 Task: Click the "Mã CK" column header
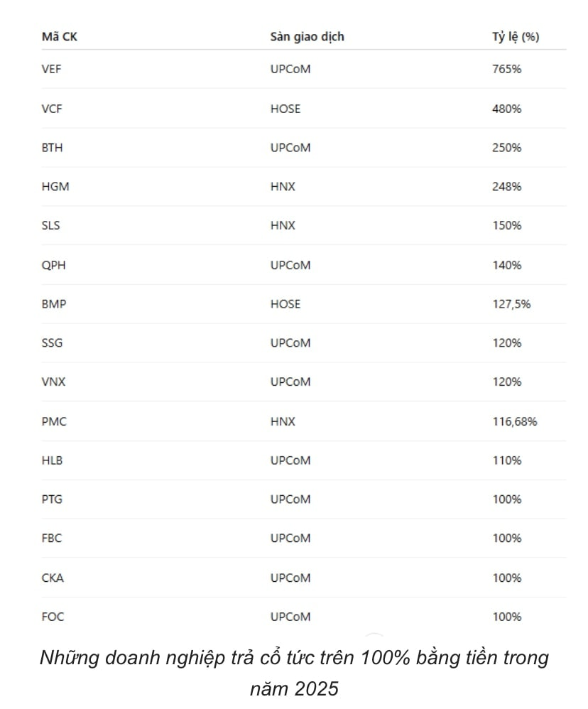tap(60, 37)
